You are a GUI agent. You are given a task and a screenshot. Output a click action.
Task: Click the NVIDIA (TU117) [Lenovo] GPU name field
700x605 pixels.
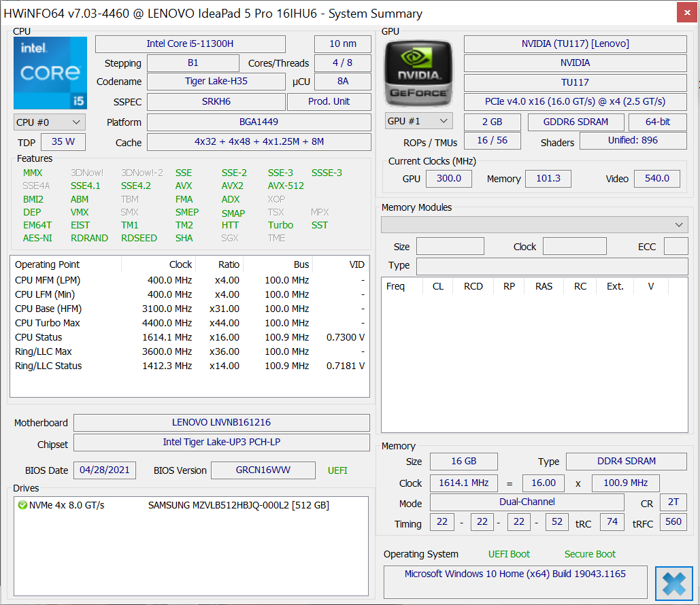575,44
